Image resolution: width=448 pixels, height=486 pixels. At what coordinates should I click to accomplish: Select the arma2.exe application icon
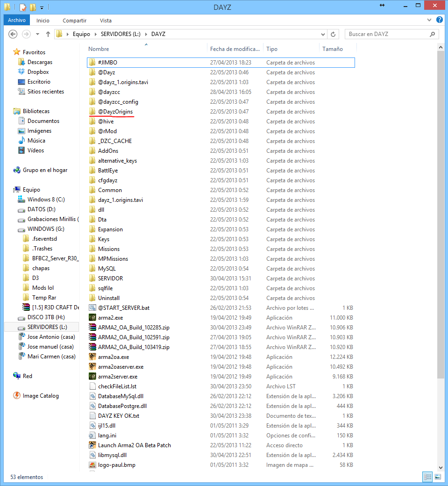[x=92, y=317]
